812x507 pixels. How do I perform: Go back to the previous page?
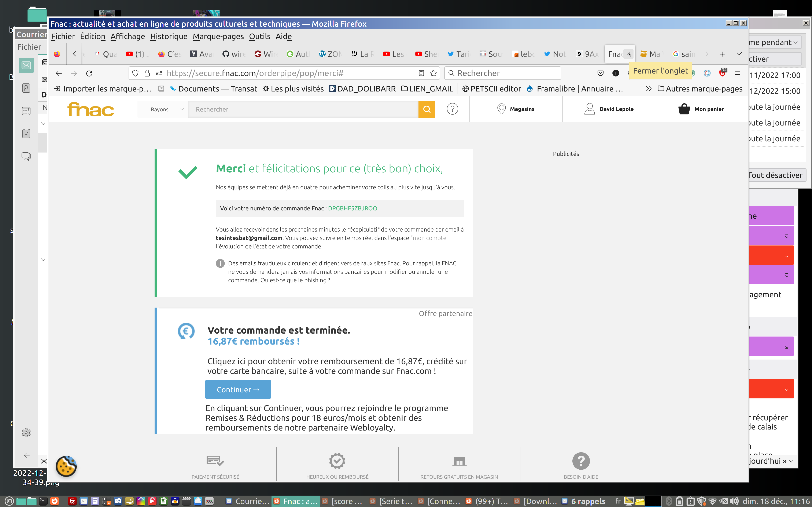(x=59, y=73)
